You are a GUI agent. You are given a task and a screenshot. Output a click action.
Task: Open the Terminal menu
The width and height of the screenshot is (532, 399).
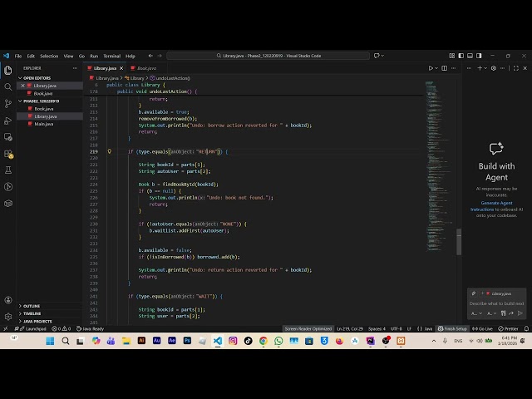(111, 56)
